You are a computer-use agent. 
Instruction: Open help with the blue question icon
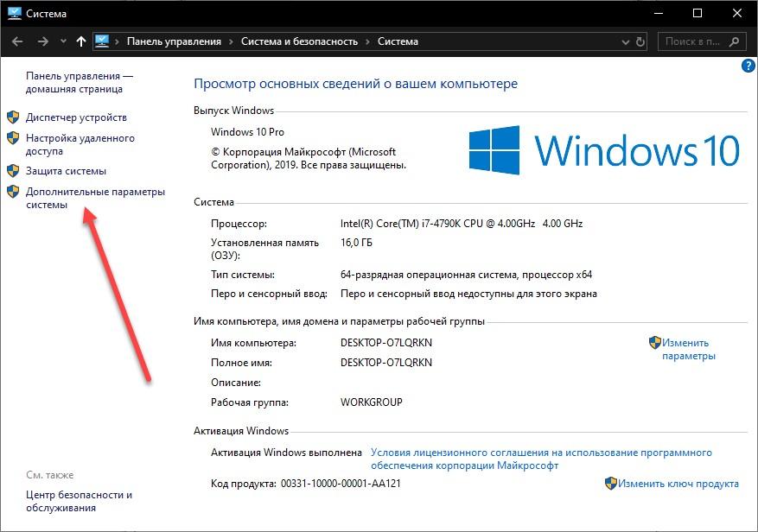click(748, 66)
